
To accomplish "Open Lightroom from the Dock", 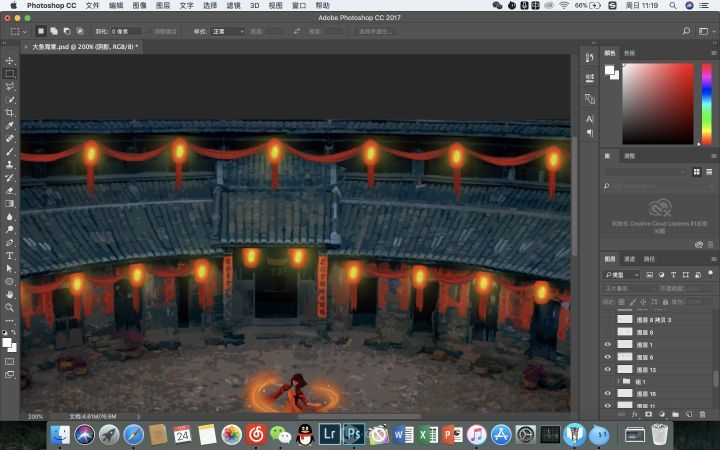I will [x=329, y=434].
